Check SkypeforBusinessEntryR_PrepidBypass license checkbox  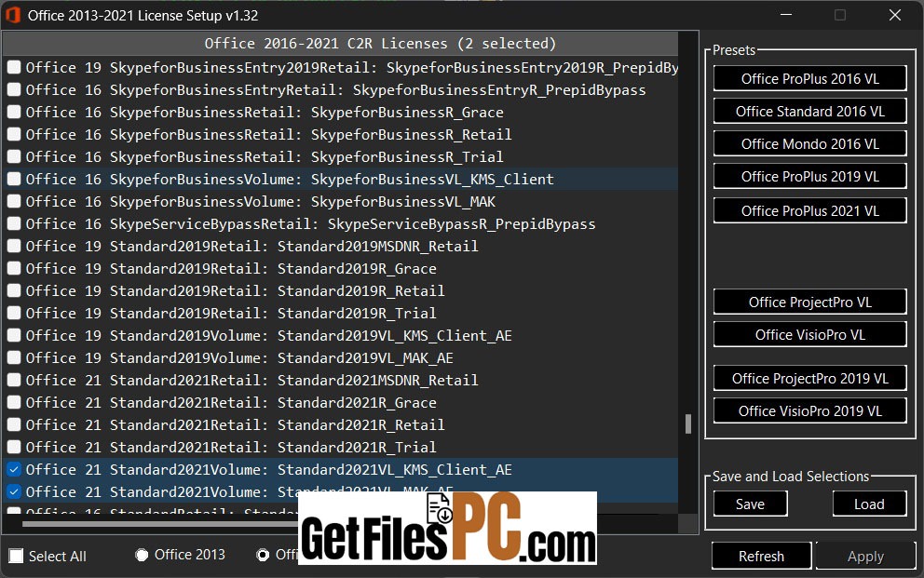coord(14,89)
